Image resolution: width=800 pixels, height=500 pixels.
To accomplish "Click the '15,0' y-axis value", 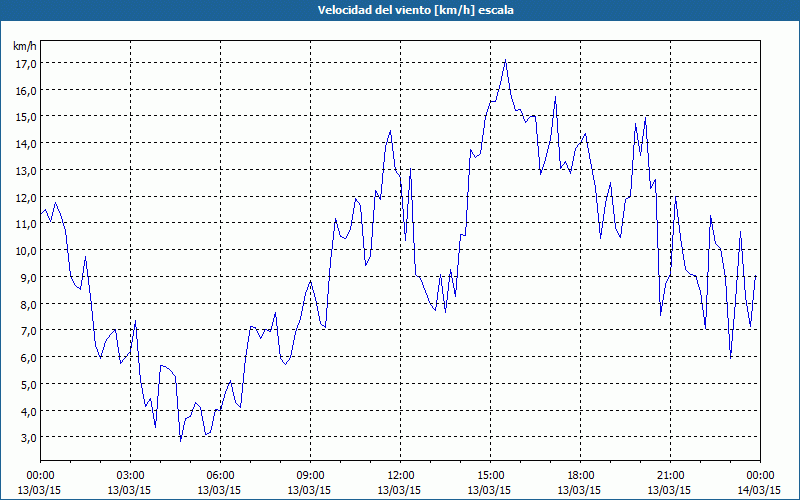I will [x=26, y=117].
